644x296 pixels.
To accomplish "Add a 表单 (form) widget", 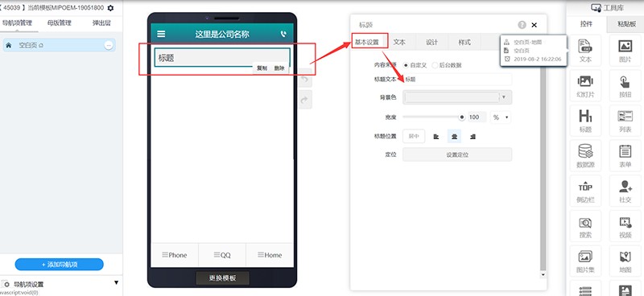I will tap(625, 156).
